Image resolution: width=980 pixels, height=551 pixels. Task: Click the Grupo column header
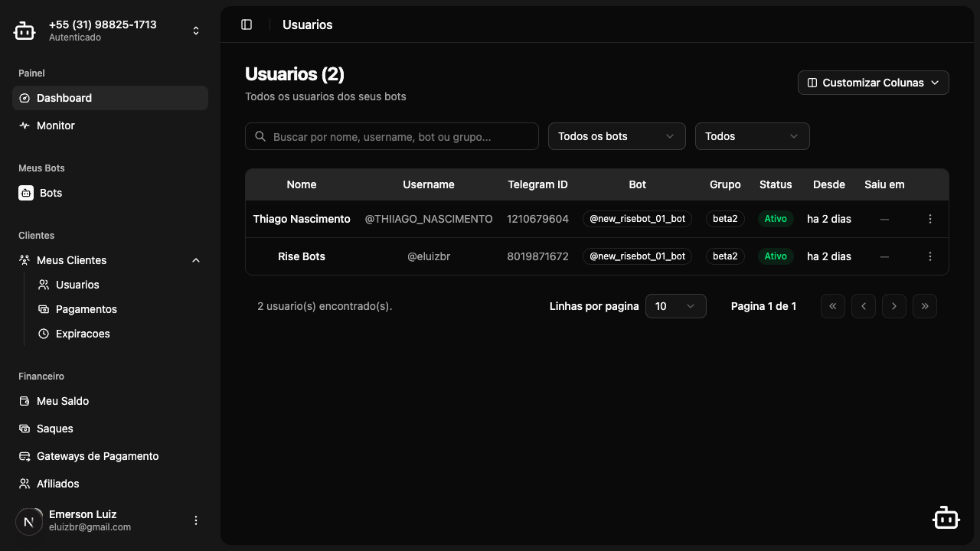pos(725,184)
